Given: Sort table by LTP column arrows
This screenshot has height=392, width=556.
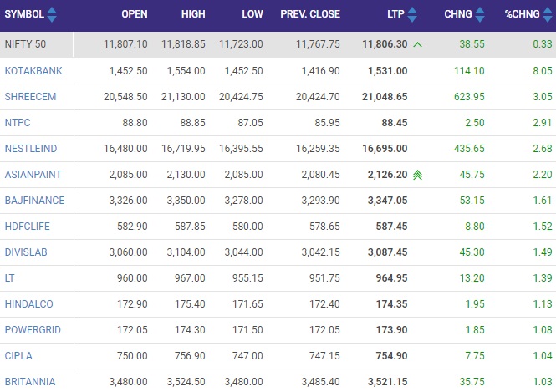Looking at the screenshot, I should click(x=412, y=14).
